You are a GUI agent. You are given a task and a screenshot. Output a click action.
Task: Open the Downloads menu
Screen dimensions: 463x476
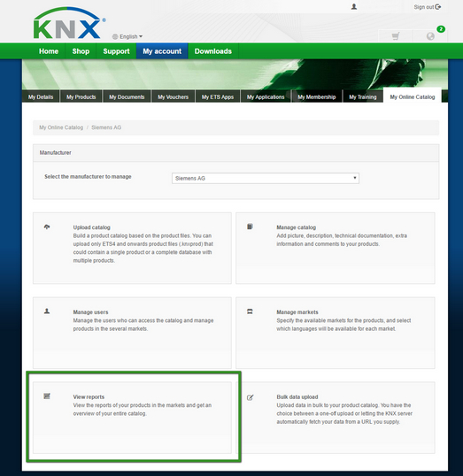[x=213, y=51]
